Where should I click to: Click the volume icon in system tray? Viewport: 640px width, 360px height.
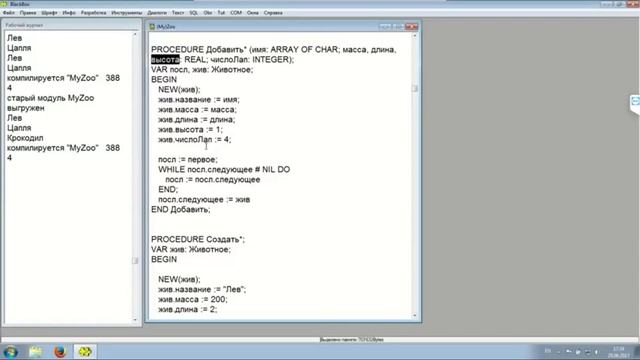point(596,351)
